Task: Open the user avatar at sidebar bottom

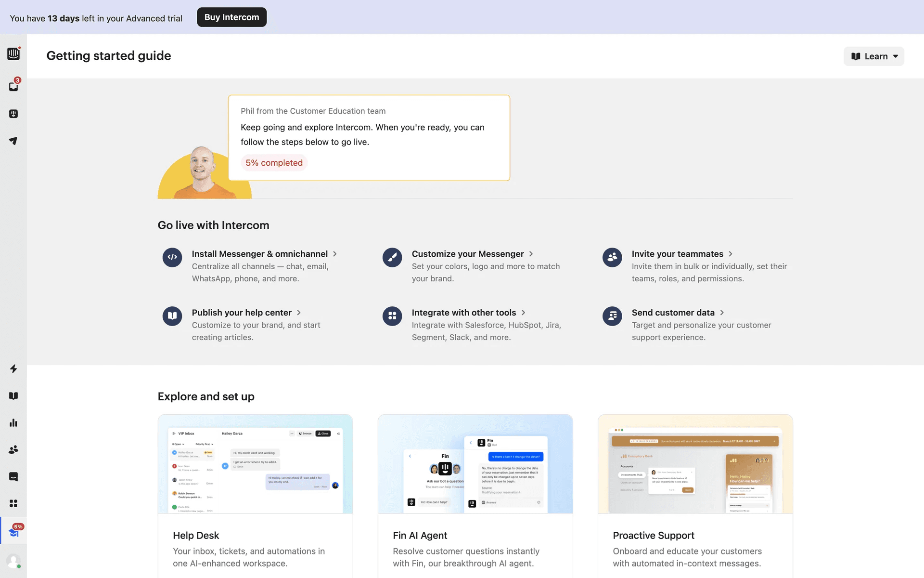Action: pos(13,561)
